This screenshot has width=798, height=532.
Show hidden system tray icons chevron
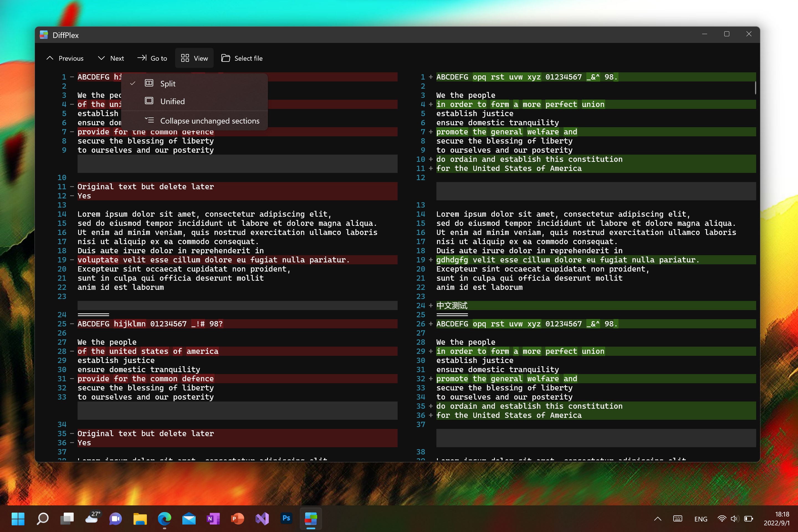658,519
